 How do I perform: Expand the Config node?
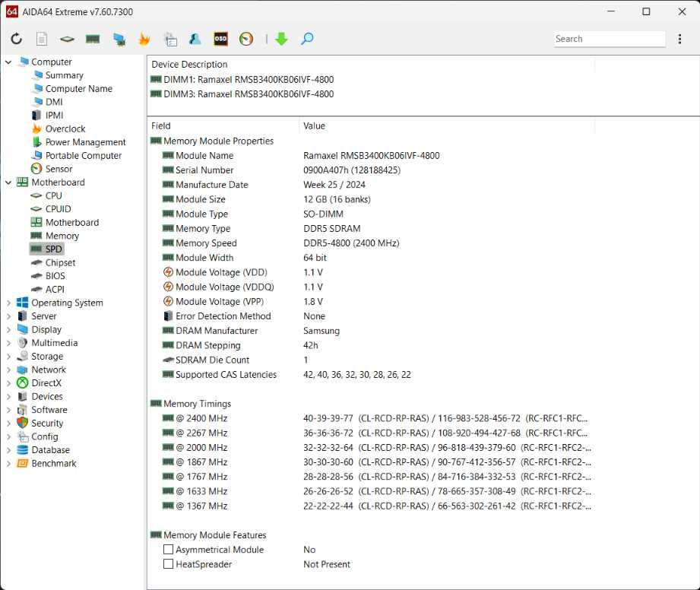pos(8,437)
